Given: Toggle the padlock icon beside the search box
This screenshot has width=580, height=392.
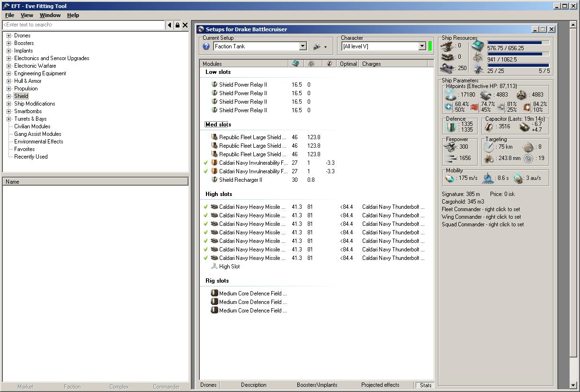Looking at the screenshot, I should click(x=178, y=25).
